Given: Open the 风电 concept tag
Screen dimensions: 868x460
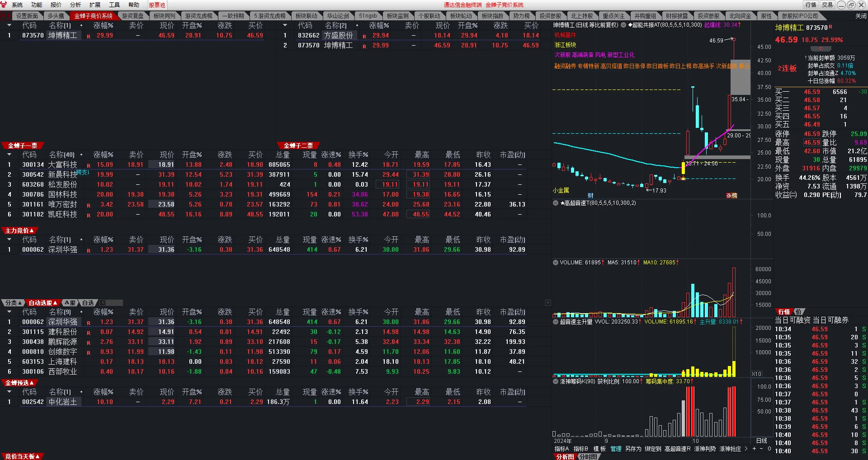Looking at the screenshot, I should click(x=600, y=55).
